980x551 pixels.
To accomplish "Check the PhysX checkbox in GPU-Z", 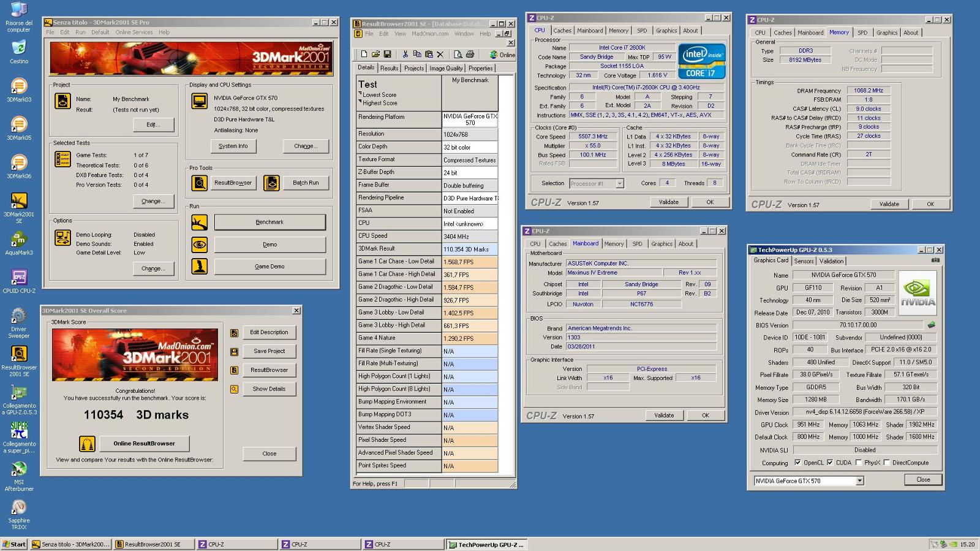I will (x=859, y=463).
